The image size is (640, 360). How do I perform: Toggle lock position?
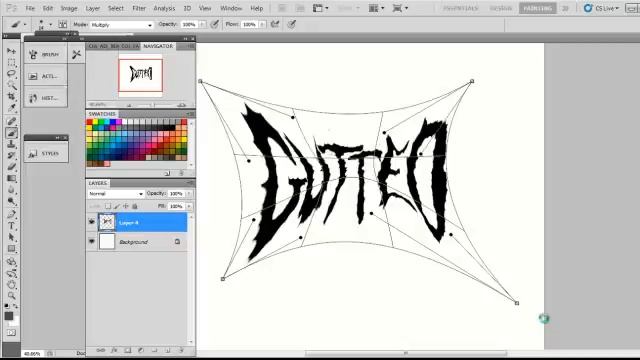126,206
